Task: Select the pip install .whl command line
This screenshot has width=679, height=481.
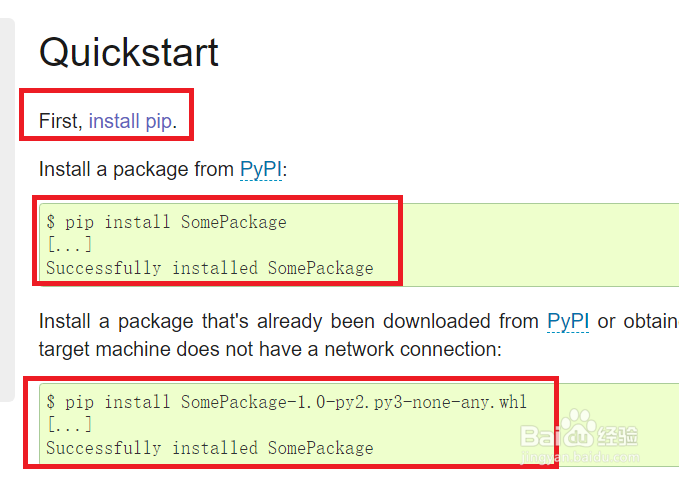Action: tap(286, 402)
